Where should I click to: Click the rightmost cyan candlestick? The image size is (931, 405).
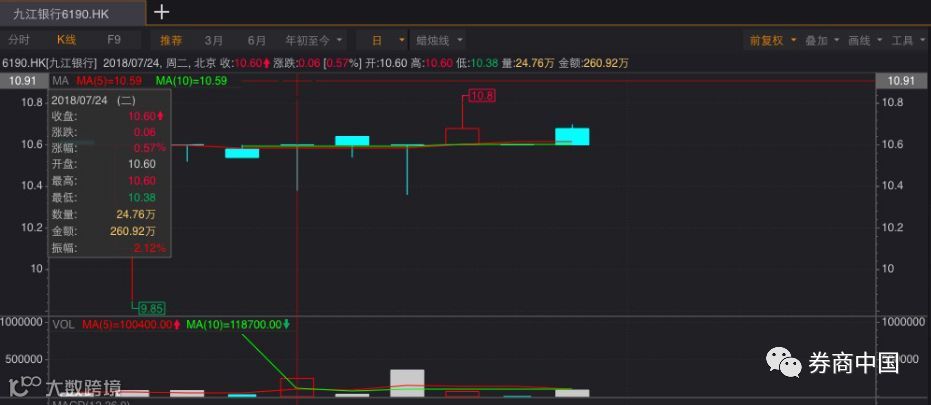572,136
